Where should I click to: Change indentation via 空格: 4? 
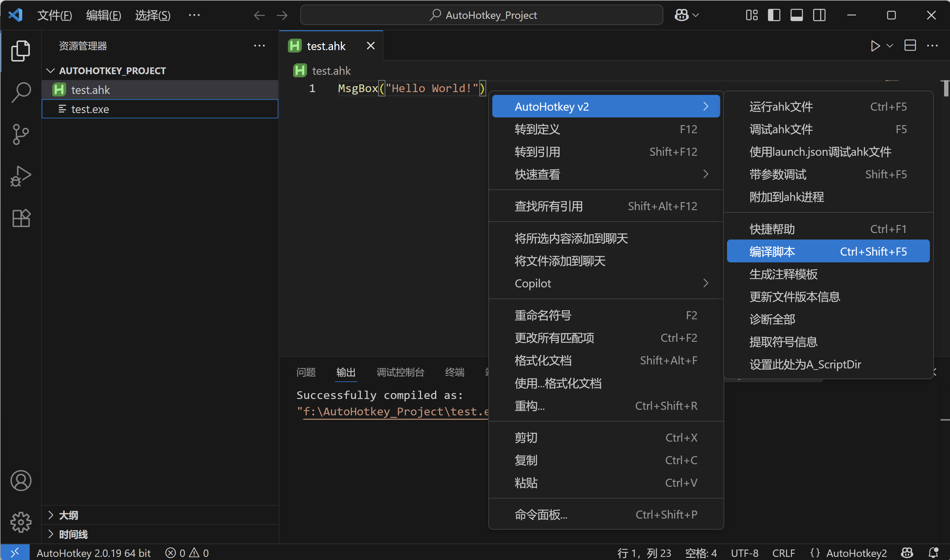click(x=701, y=553)
